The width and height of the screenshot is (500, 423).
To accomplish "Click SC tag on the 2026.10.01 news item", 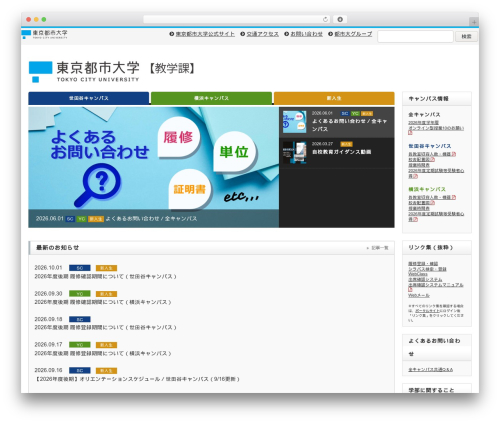I will click(80, 268).
